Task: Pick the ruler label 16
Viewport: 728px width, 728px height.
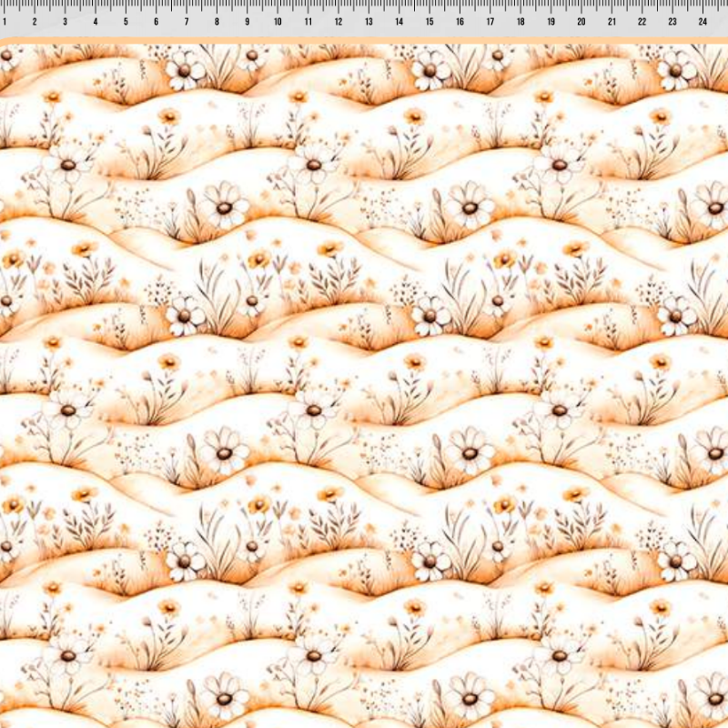Action: 460,21
